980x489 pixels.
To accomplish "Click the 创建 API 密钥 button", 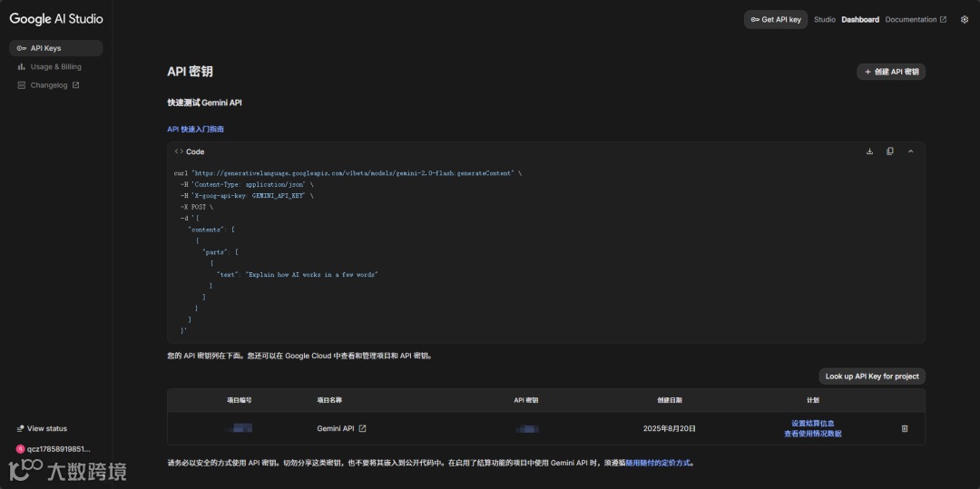I will coord(891,72).
